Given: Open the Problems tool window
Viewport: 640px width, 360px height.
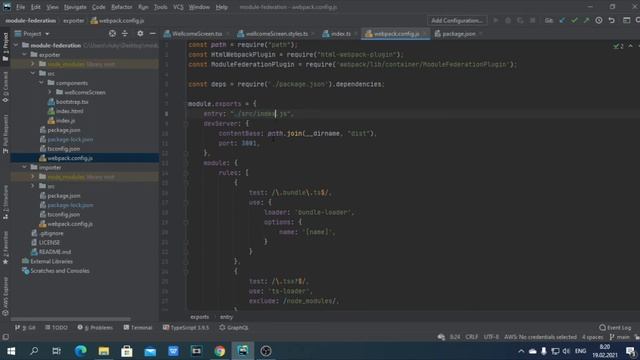Looking at the screenshot, I should 95,327.
